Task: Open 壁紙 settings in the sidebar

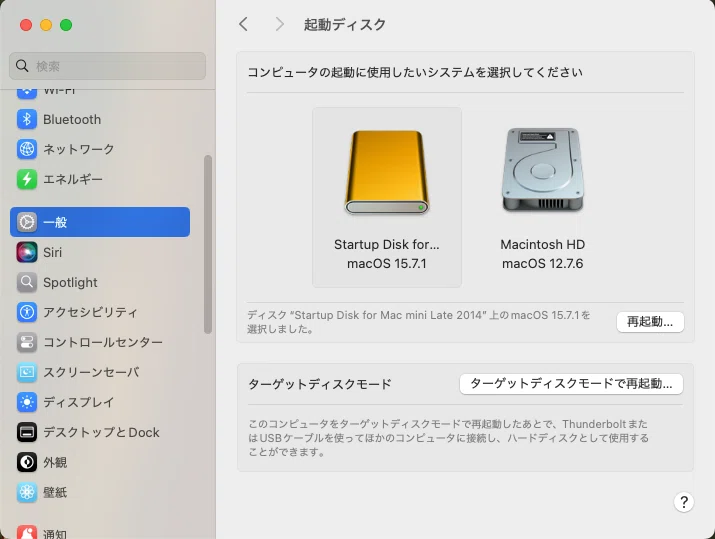Action: tap(100, 492)
